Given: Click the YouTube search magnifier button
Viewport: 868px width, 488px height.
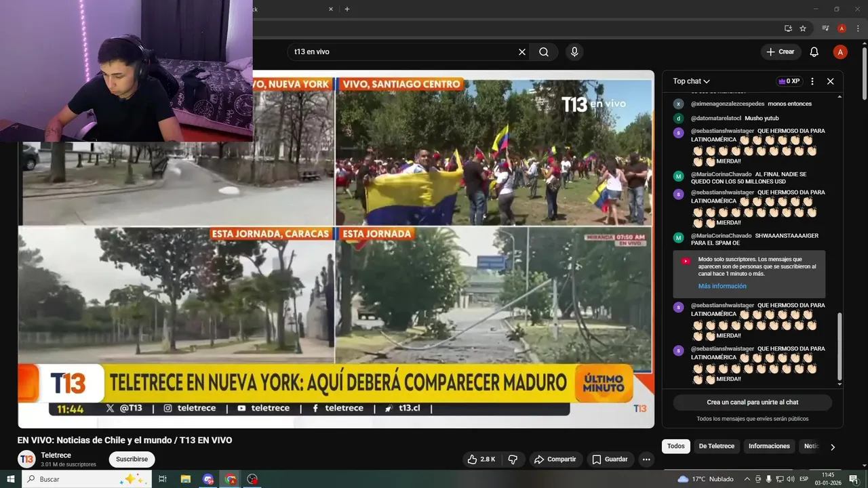Looking at the screenshot, I should (x=544, y=52).
